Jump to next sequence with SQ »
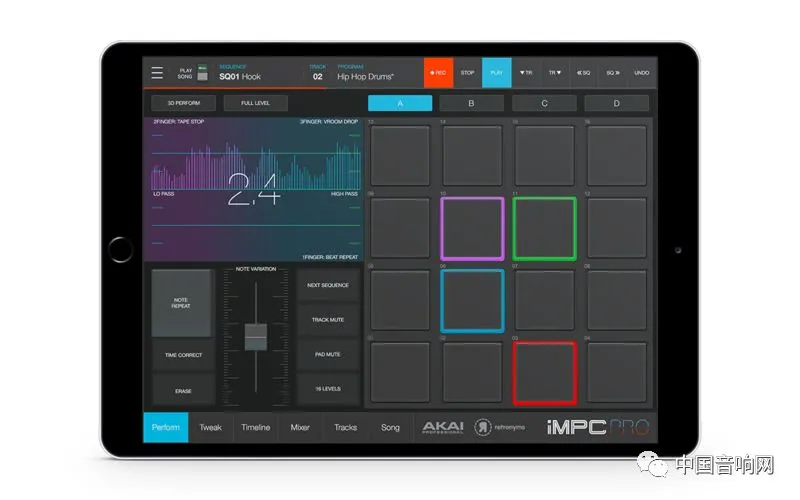The image size is (800, 500). pyautogui.click(x=613, y=72)
